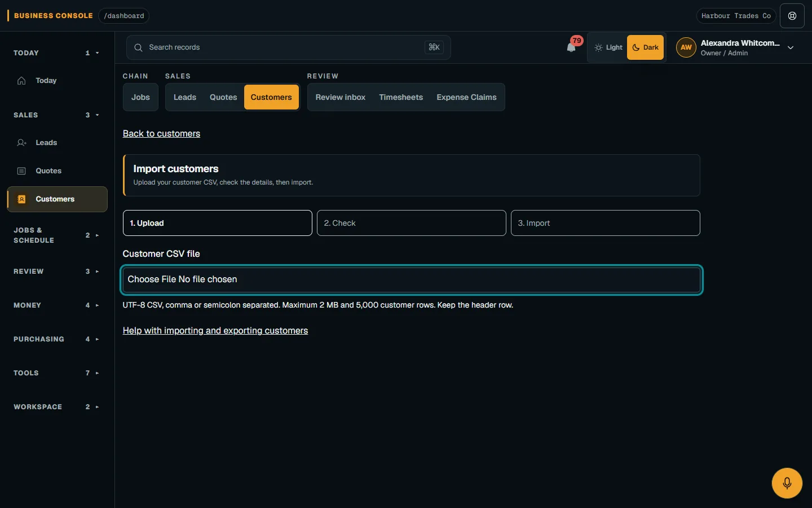Click the BUSINESS CONSOLE title
Screen dimensions: 812x508
tap(54, 16)
